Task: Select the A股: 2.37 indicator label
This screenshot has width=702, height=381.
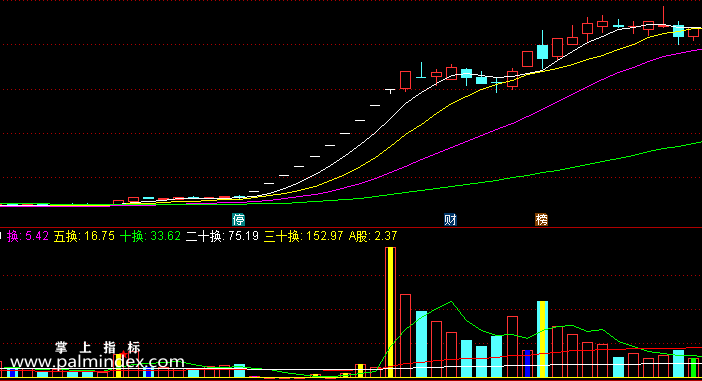Action: click(373, 236)
